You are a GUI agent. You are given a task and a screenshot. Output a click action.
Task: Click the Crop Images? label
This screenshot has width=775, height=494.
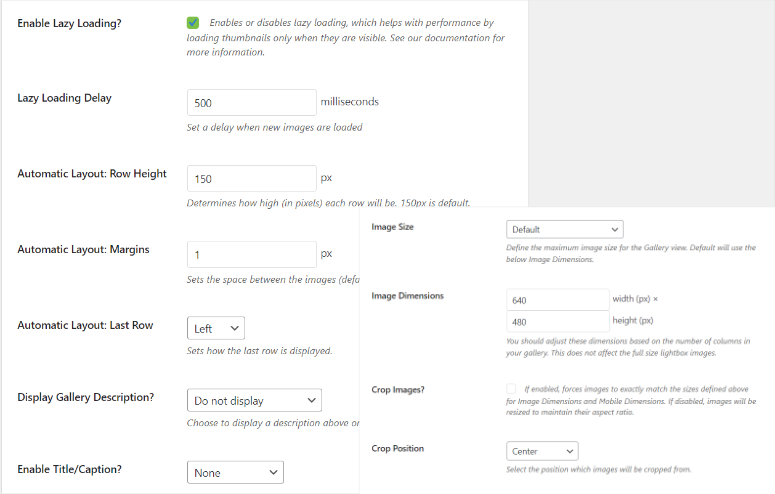[x=397, y=389]
